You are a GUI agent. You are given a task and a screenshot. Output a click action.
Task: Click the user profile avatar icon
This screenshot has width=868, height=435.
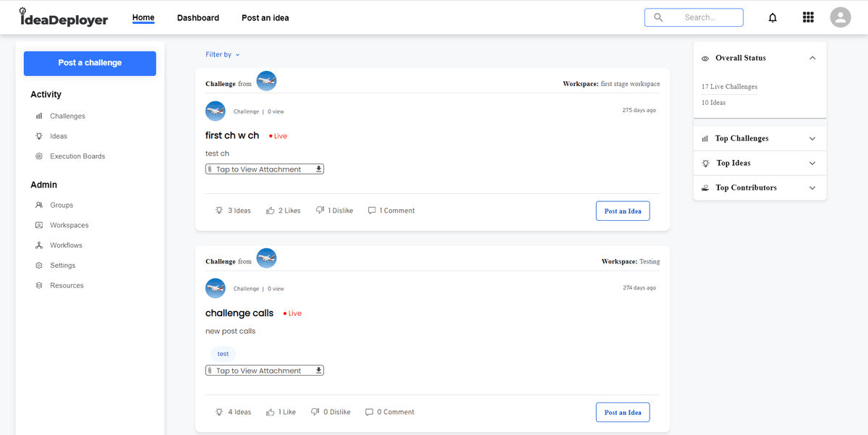pos(841,17)
